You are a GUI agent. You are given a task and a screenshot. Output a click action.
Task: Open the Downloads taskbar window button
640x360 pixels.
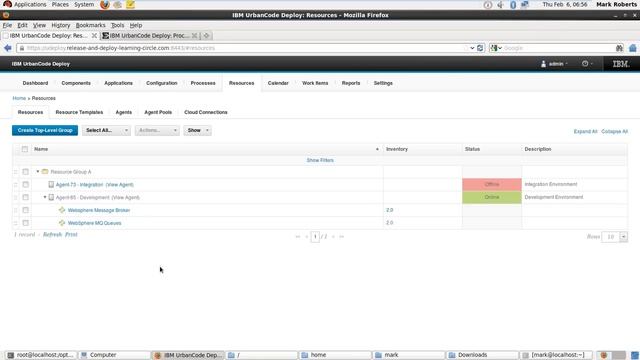482,355
